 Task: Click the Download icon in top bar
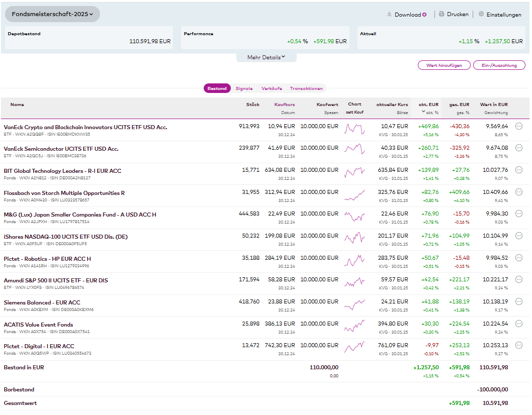[x=389, y=14]
